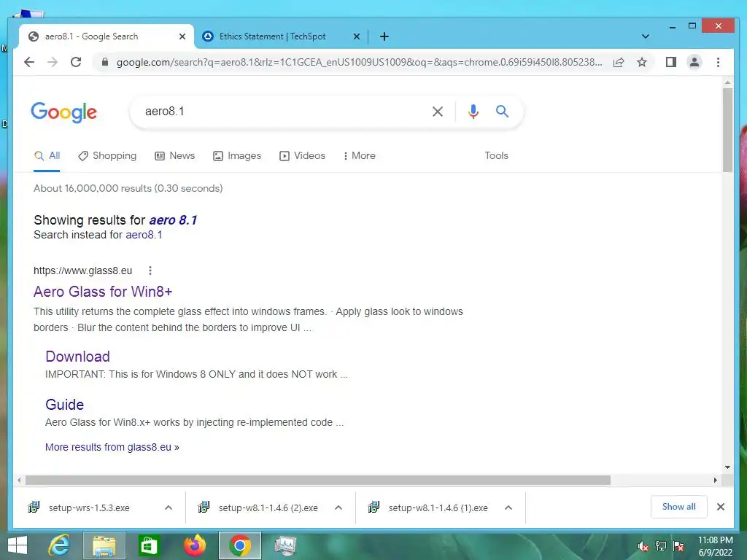Search instead for aero8.1
Screen dimensions: 747x560
click(144, 235)
